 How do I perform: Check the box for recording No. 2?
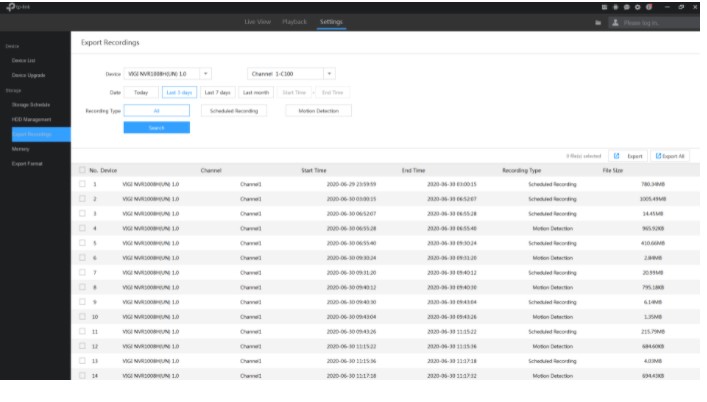click(82, 198)
